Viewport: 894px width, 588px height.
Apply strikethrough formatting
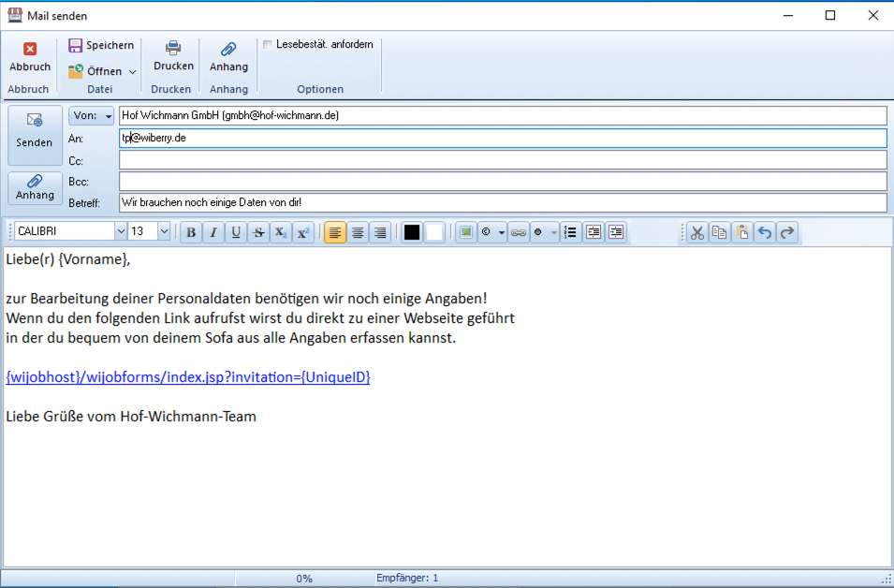258,233
